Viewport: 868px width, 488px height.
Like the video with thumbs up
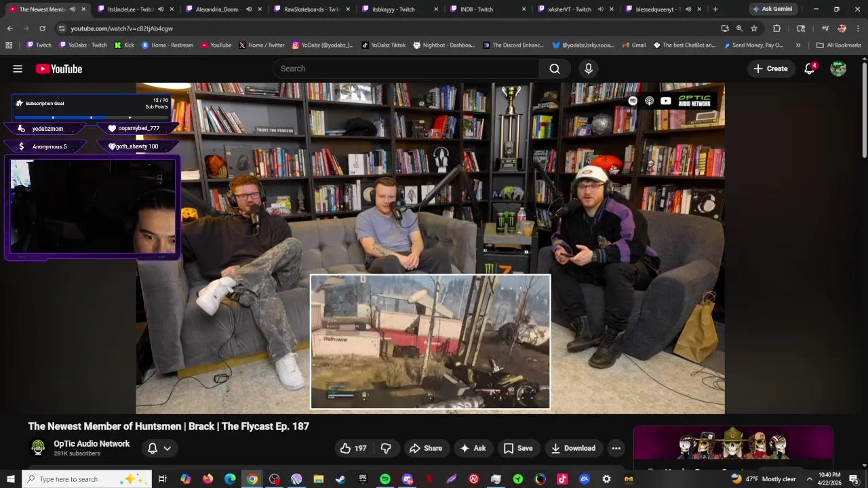coord(353,448)
